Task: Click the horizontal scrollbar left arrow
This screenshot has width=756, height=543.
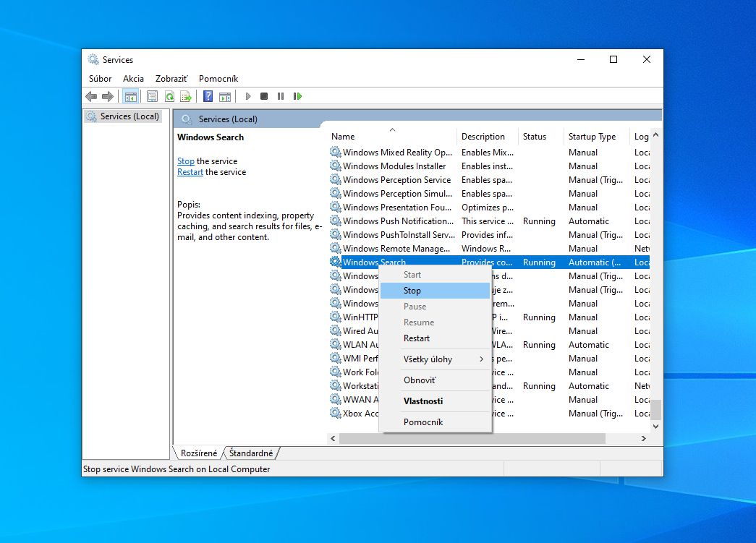Action: click(333, 438)
